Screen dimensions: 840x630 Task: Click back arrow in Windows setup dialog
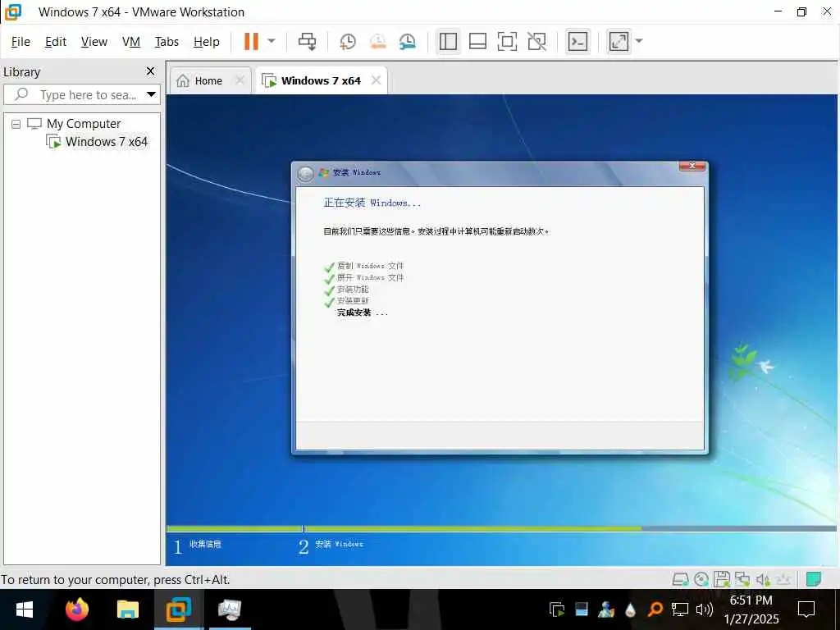tap(305, 174)
